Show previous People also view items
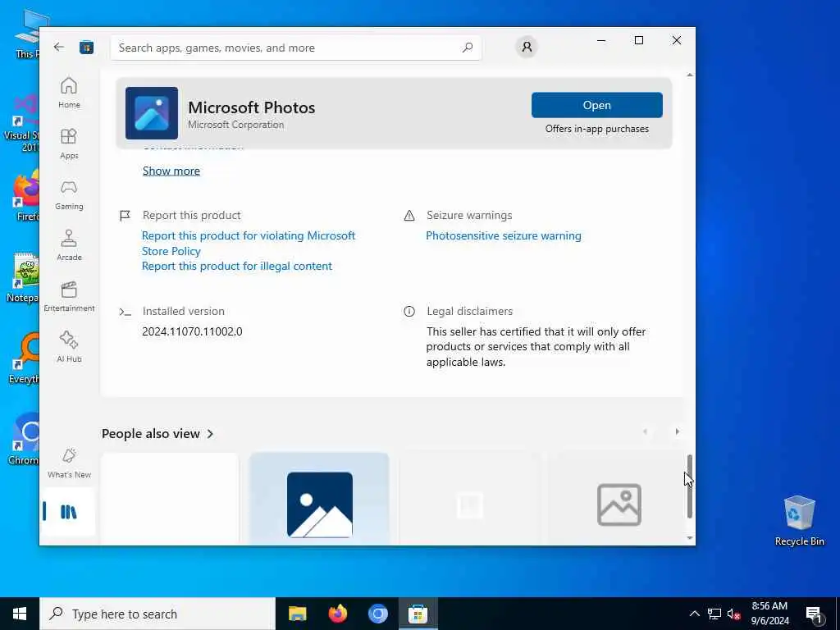Image resolution: width=840 pixels, height=630 pixels. click(645, 431)
